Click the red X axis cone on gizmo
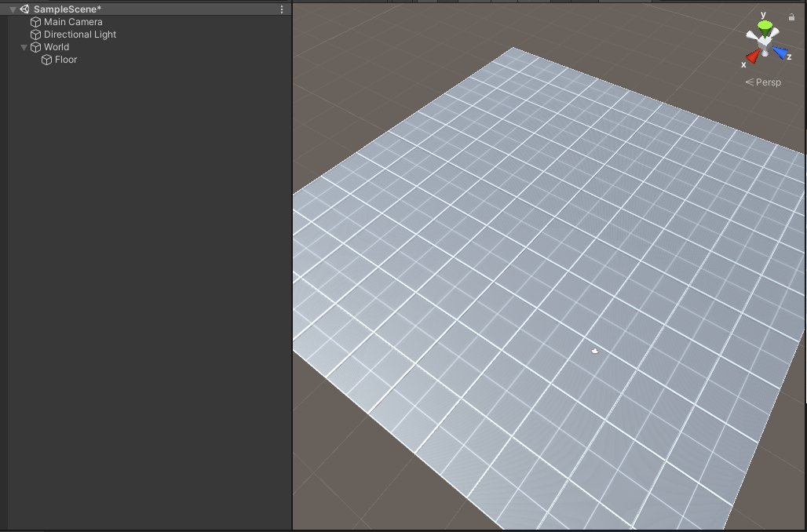807x532 pixels. [x=753, y=56]
